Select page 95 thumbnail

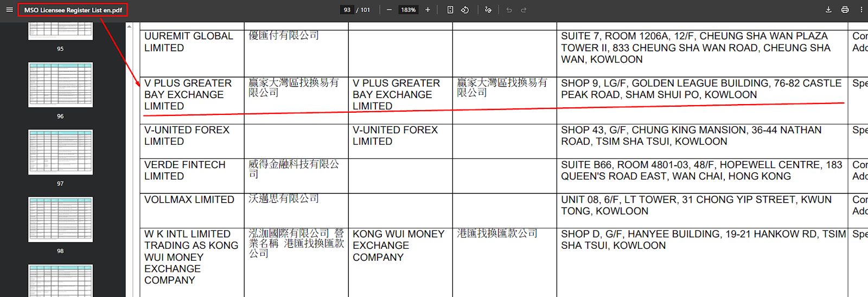[60, 31]
